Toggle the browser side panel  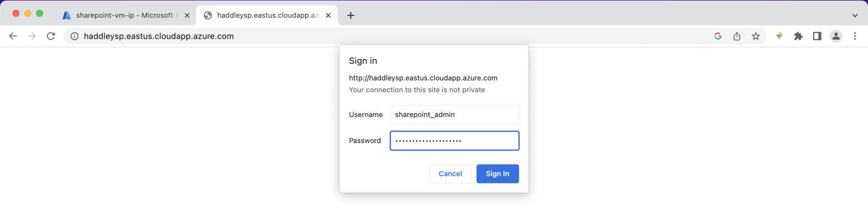(817, 36)
